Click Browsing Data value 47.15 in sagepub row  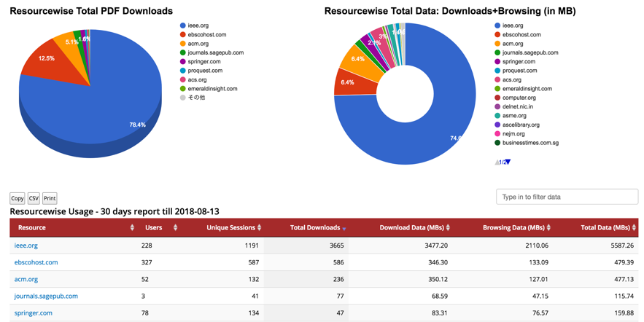(540, 297)
